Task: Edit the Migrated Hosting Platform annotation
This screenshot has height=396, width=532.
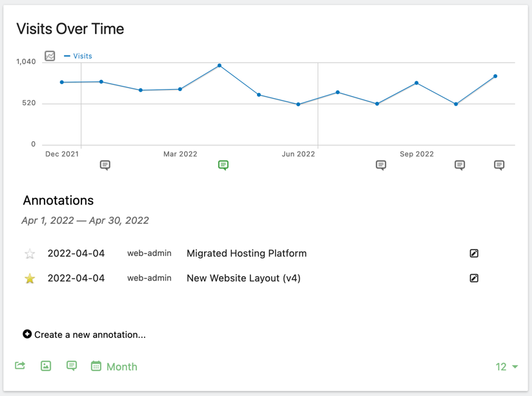Action: click(474, 253)
